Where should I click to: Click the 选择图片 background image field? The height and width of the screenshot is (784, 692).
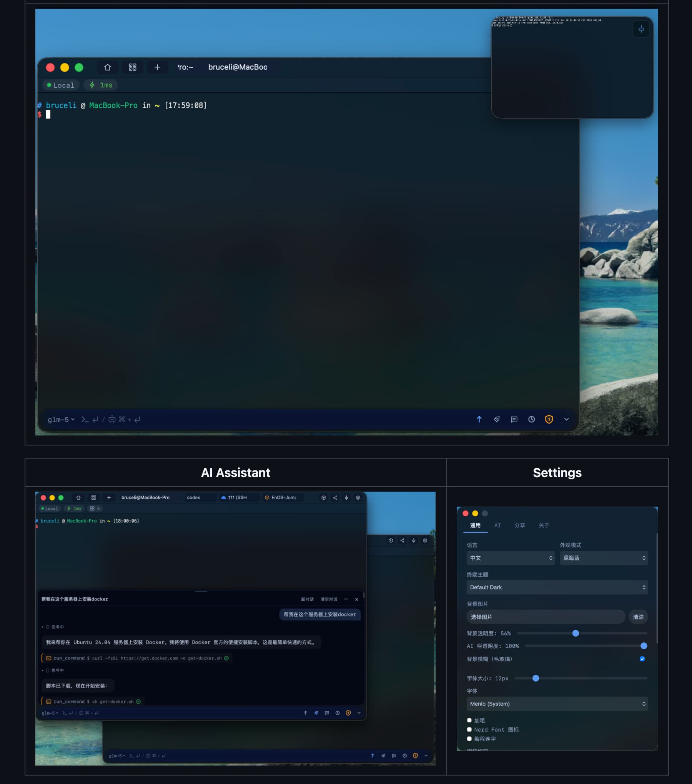545,617
